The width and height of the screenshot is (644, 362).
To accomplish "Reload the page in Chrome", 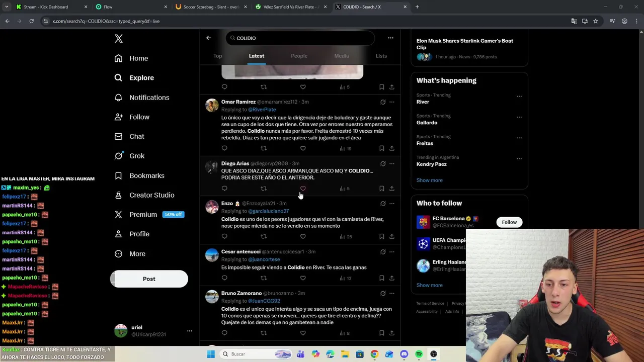I will 31,21.
